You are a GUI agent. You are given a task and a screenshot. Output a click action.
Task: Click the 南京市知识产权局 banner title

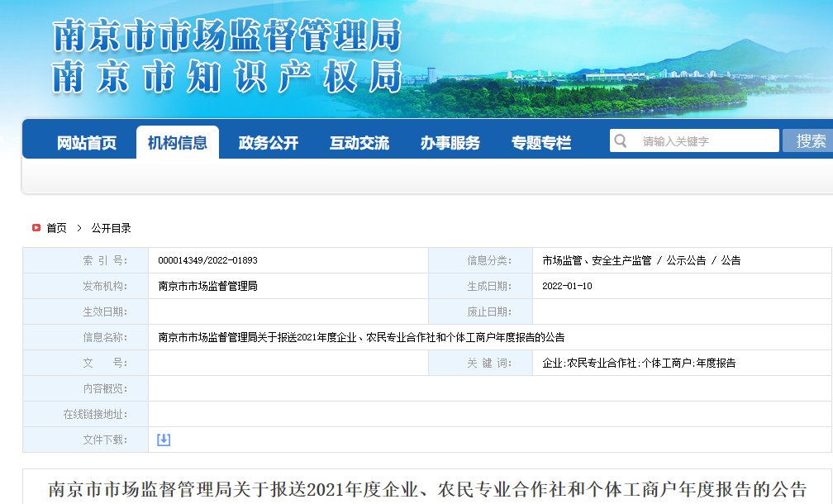click(x=227, y=77)
